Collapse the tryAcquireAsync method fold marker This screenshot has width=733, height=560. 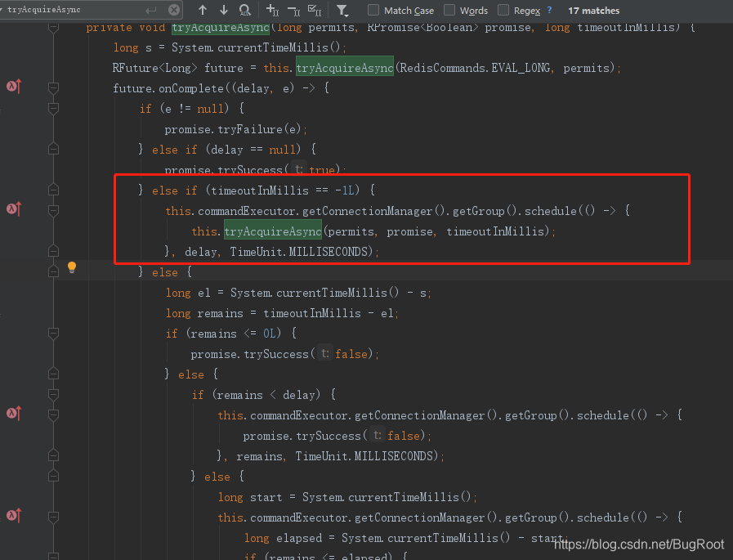(53, 27)
